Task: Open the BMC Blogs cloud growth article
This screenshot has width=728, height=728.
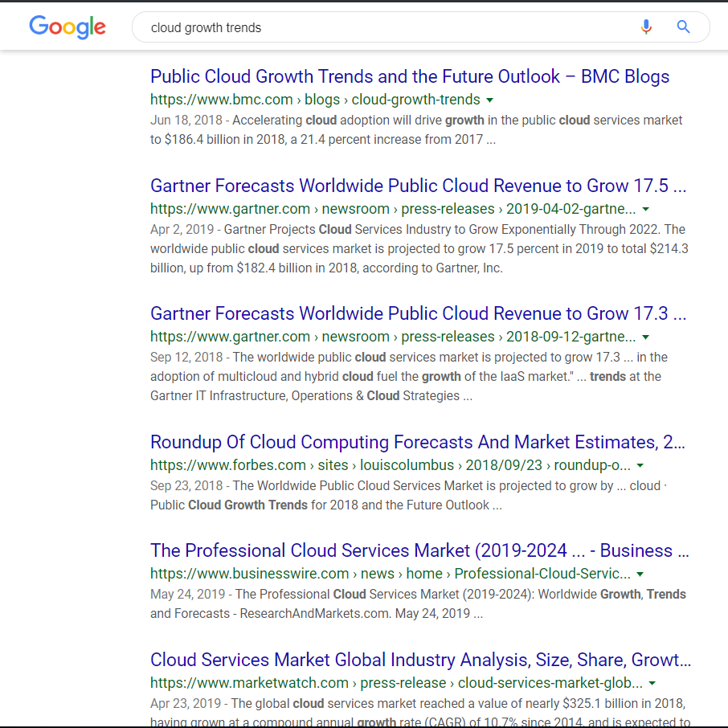Action: (410, 76)
